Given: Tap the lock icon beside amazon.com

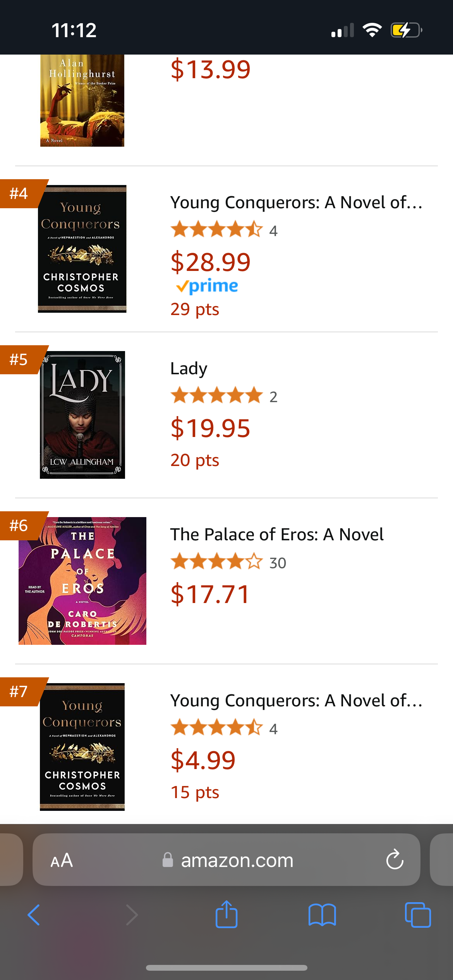Looking at the screenshot, I should click(168, 860).
